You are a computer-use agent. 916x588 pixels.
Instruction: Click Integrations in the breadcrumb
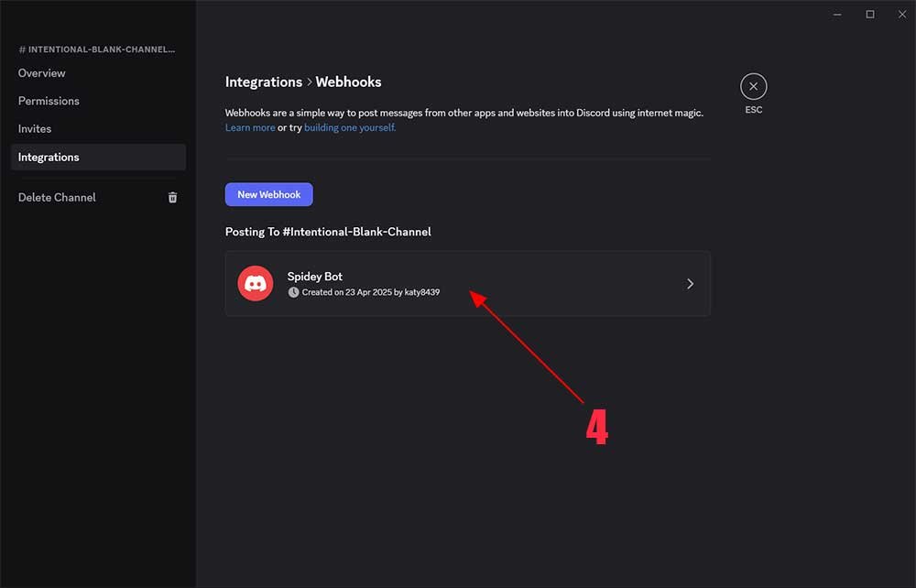coord(264,82)
